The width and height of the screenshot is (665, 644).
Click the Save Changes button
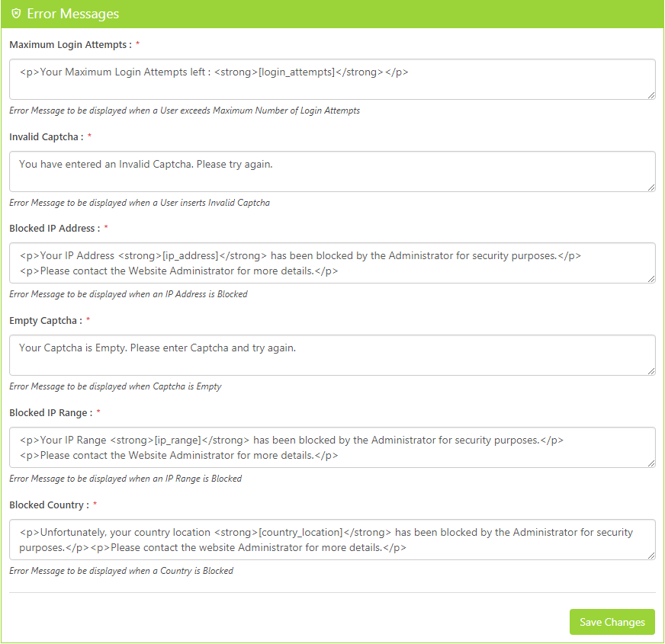(612, 622)
